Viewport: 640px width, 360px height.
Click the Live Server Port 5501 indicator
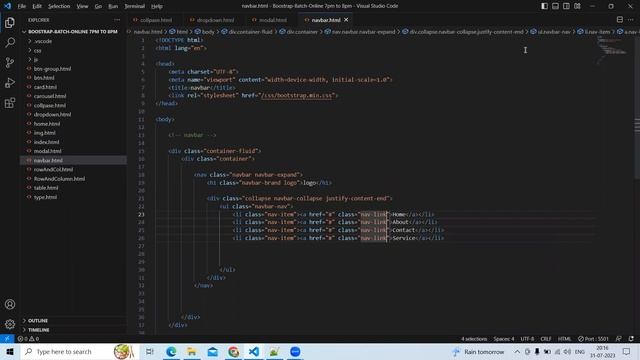593,339
